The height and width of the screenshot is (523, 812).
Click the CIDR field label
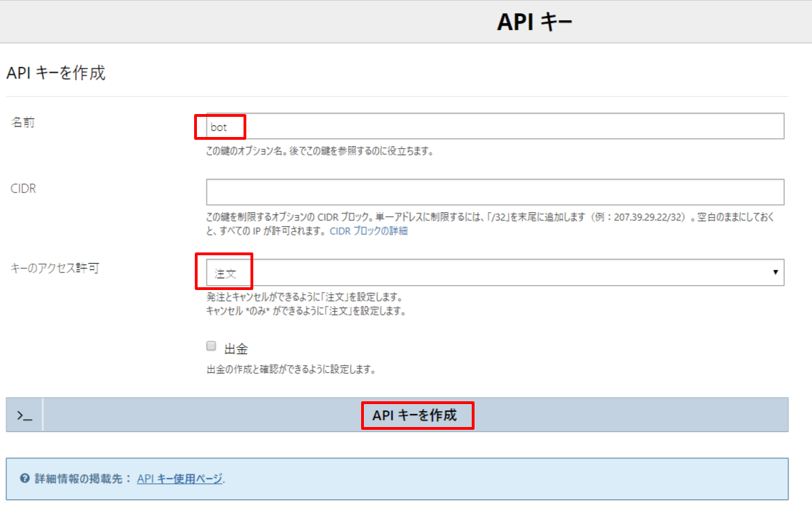pyautogui.click(x=24, y=188)
